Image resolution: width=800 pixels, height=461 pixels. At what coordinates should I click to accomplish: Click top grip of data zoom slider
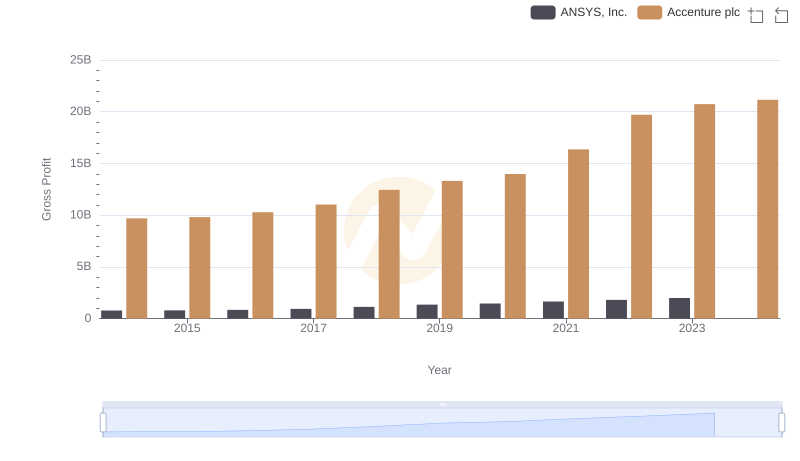point(442,404)
